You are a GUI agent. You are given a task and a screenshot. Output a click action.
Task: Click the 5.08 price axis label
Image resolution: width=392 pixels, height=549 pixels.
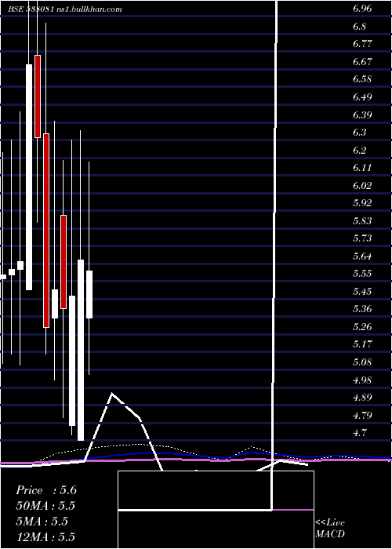pyautogui.click(x=362, y=362)
